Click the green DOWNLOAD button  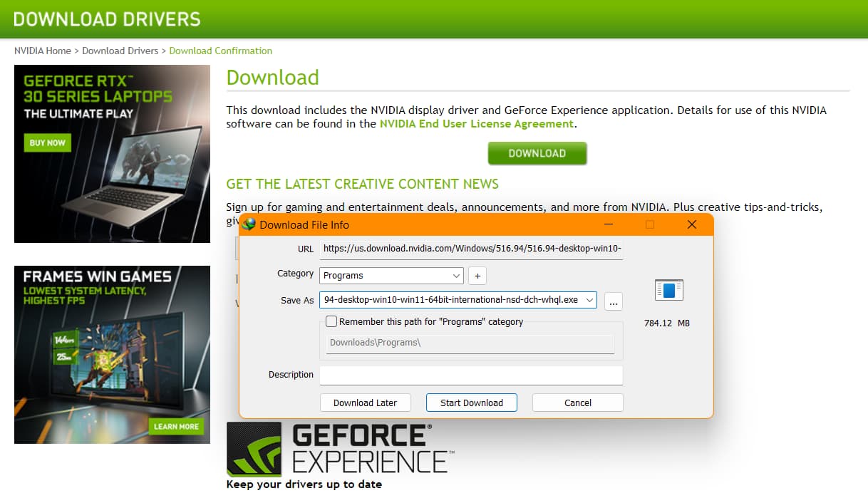537,152
